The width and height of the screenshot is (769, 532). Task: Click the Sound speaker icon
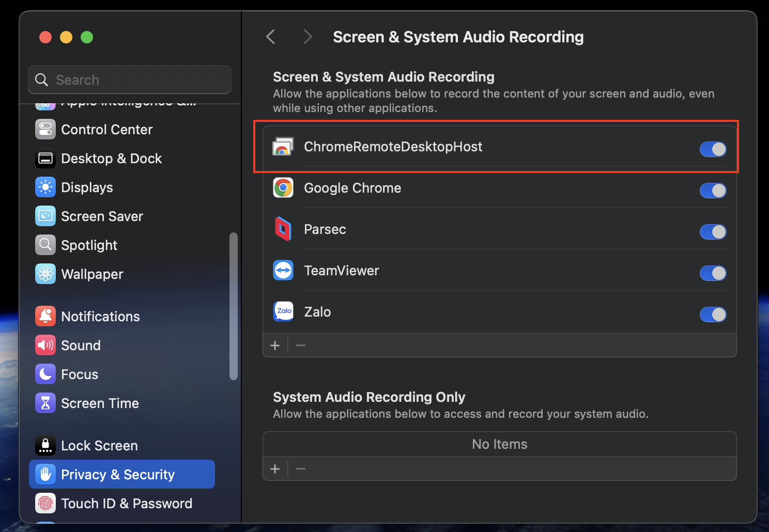click(45, 346)
